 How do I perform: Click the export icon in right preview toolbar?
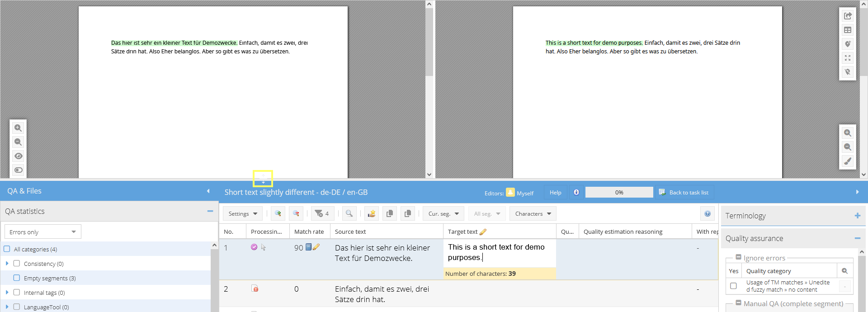pyautogui.click(x=848, y=16)
